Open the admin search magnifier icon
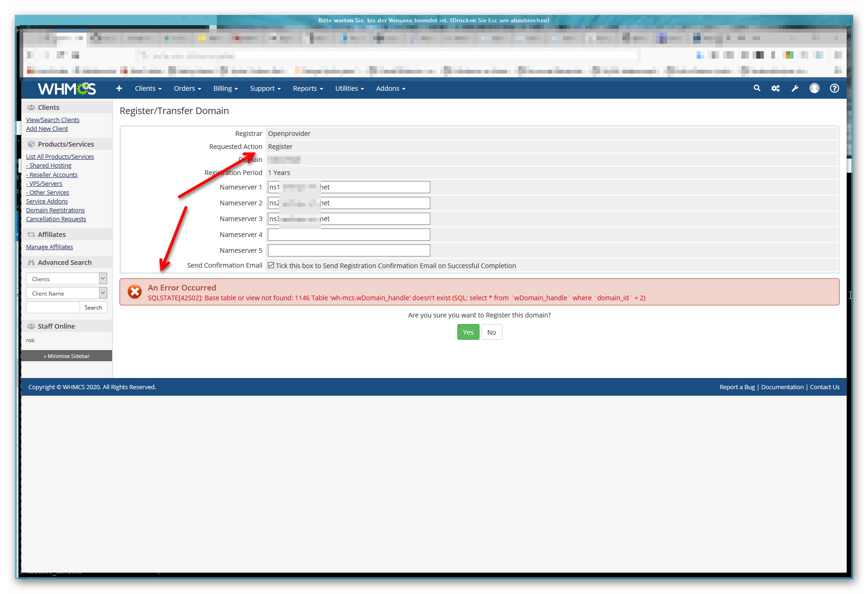Screen dimensions: 868x594 [757, 88]
